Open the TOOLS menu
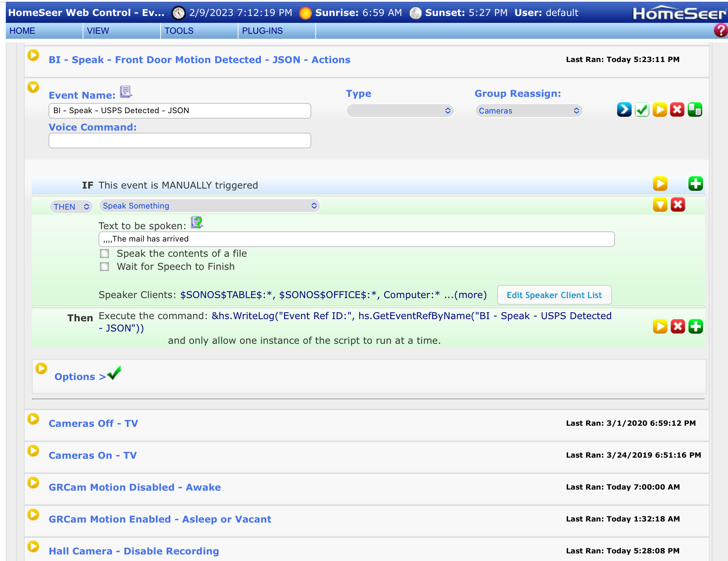This screenshot has width=728, height=561. point(179,31)
